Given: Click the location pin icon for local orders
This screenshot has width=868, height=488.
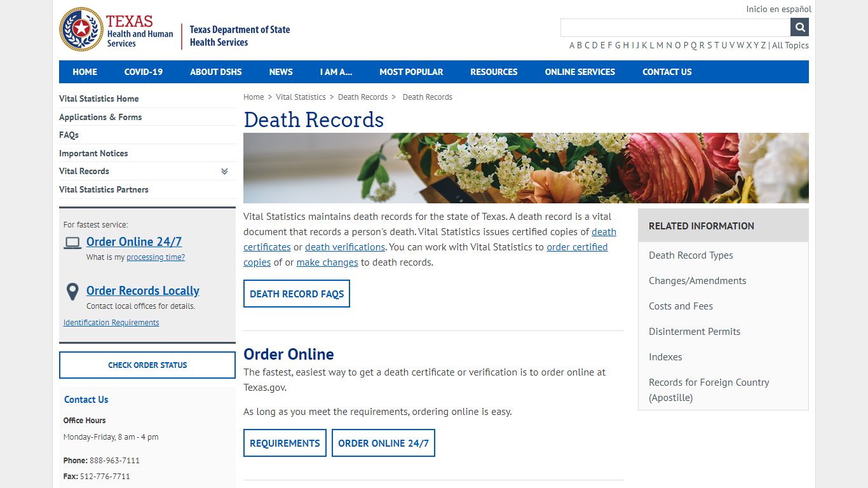Looking at the screenshot, I should 72,292.
